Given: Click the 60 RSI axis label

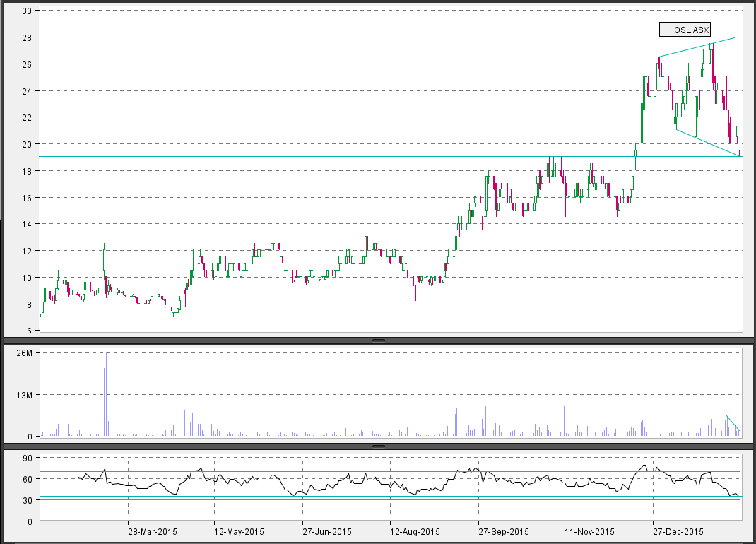Looking at the screenshot, I should pyautogui.click(x=27, y=480).
